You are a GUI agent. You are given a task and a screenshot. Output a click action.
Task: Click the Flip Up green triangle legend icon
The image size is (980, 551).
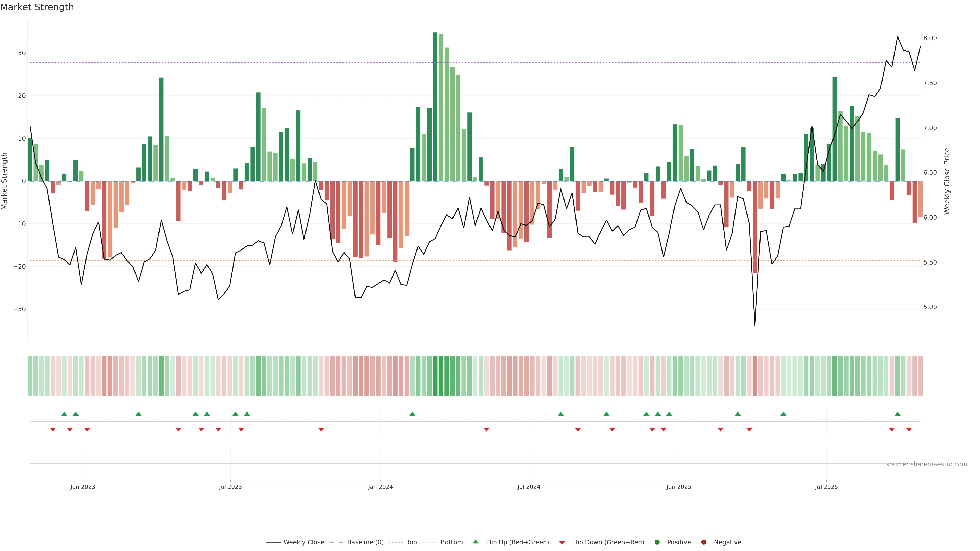[x=475, y=542]
